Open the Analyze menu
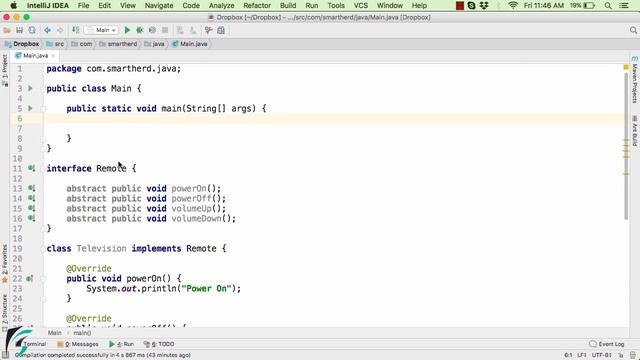Viewport: 640px width, 360px height. 221,5
